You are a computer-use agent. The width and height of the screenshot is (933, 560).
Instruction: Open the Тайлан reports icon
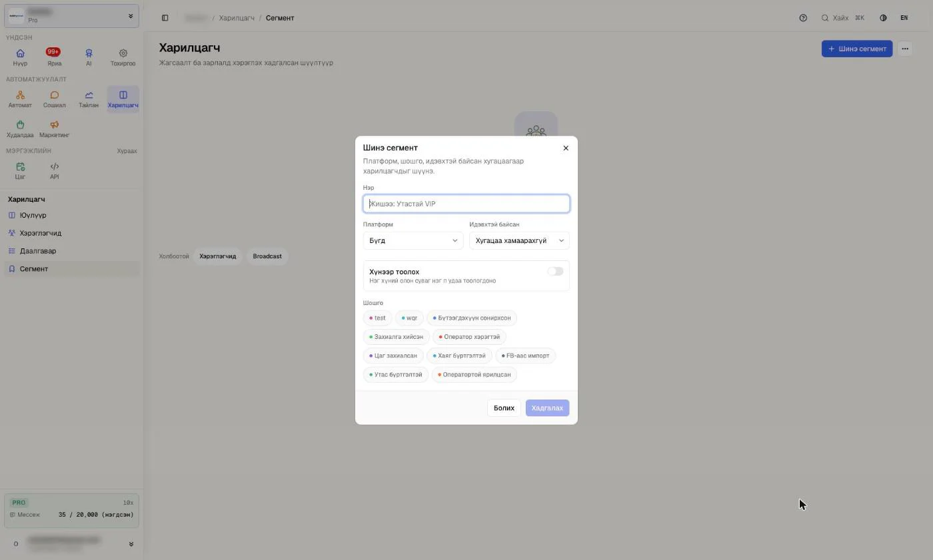click(x=89, y=99)
